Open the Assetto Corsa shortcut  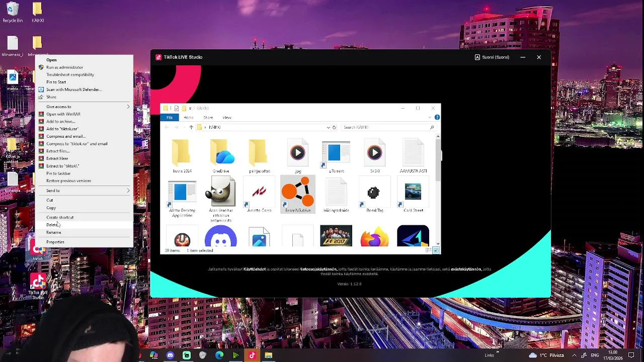tap(260, 194)
